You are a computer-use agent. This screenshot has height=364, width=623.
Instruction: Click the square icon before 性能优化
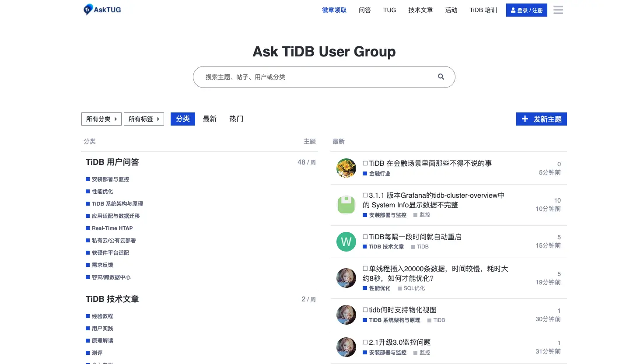tap(87, 191)
